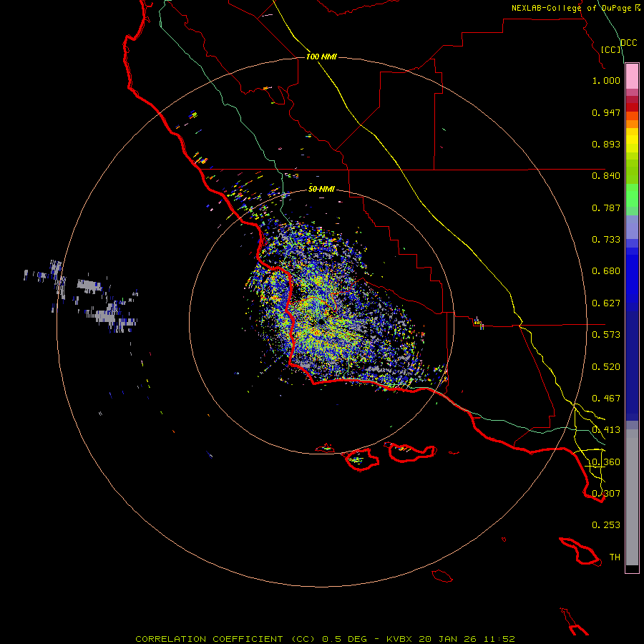The height and width of the screenshot is (644, 644).
Task: Click the 0.253 legend value
Action: (x=606, y=525)
